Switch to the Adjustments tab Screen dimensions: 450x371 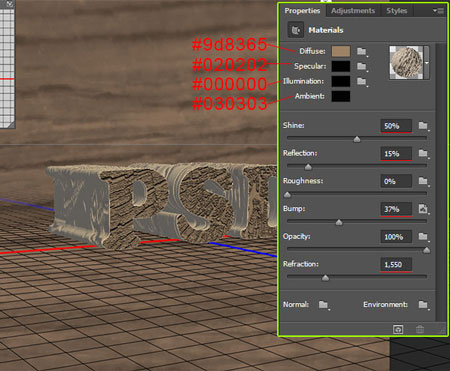click(x=353, y=11)
